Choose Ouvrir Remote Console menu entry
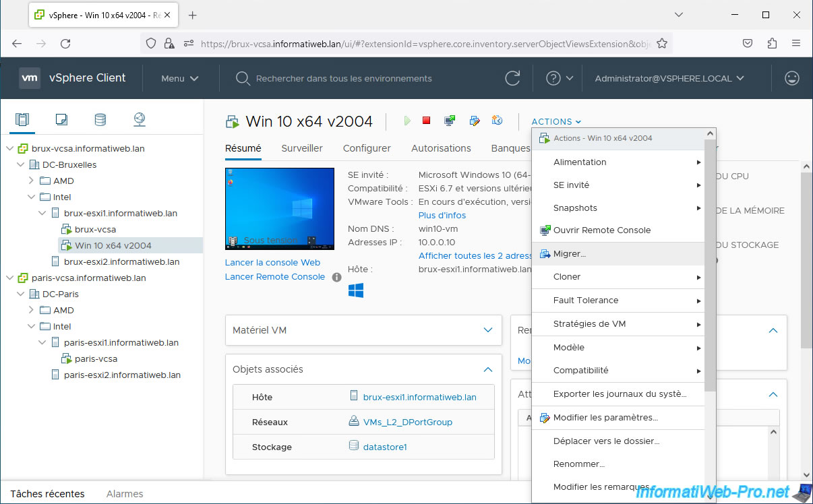Screen dimensions: 813x504 [x=619, y=230]
